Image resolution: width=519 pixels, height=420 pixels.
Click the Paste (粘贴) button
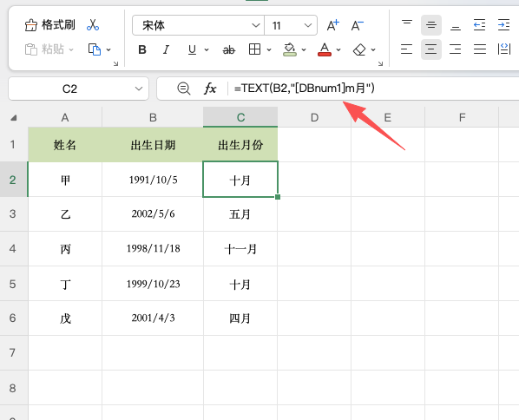44,49
